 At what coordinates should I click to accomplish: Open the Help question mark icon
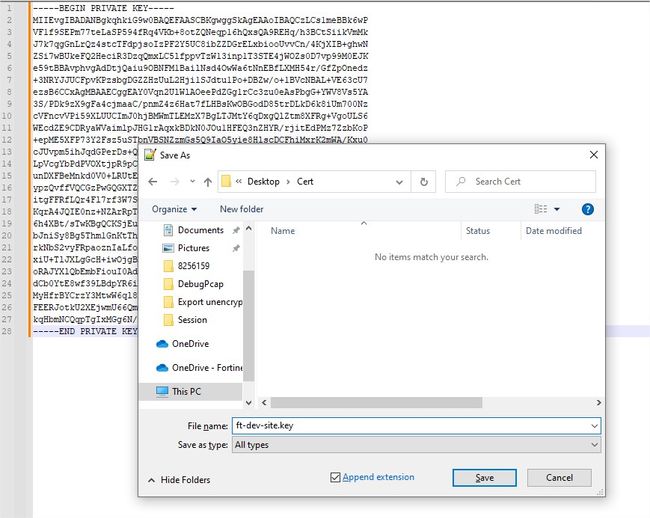pyautogui.click(x=587, y=209)
